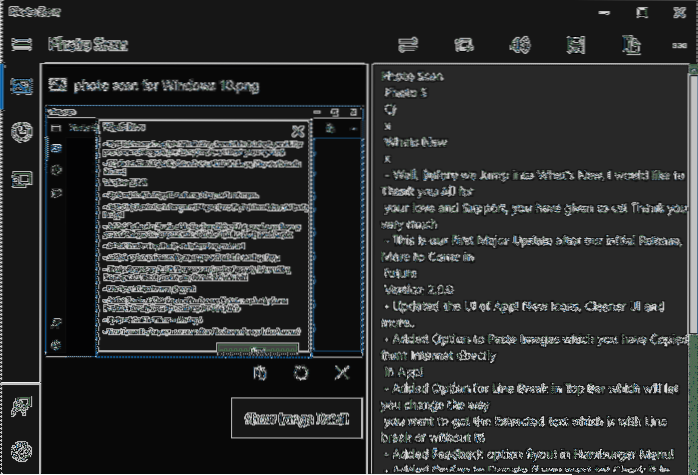Click the round second icon in left sidebar
Image resolution: width=698 pixels, height=475 pixels.
point(20,133)
